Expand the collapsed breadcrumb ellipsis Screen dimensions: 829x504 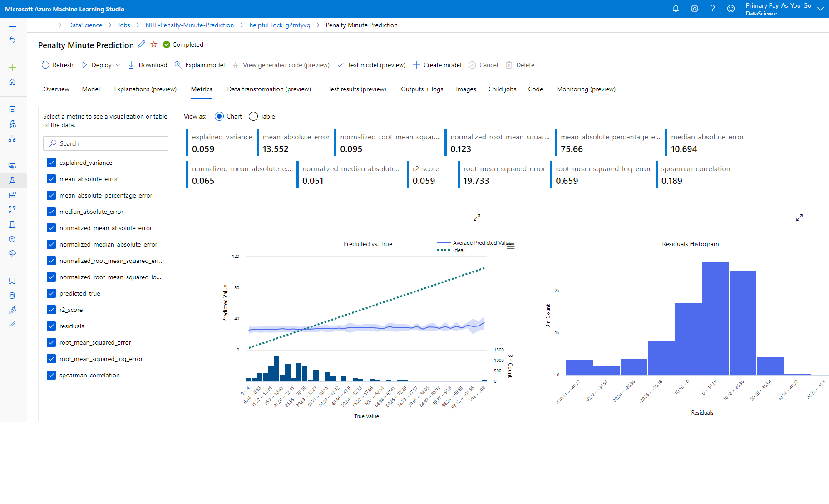(45, 25)
